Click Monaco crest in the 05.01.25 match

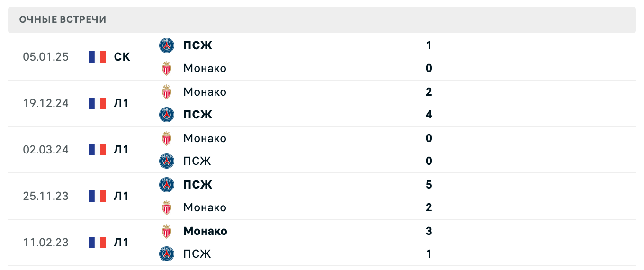click(167, 68)
